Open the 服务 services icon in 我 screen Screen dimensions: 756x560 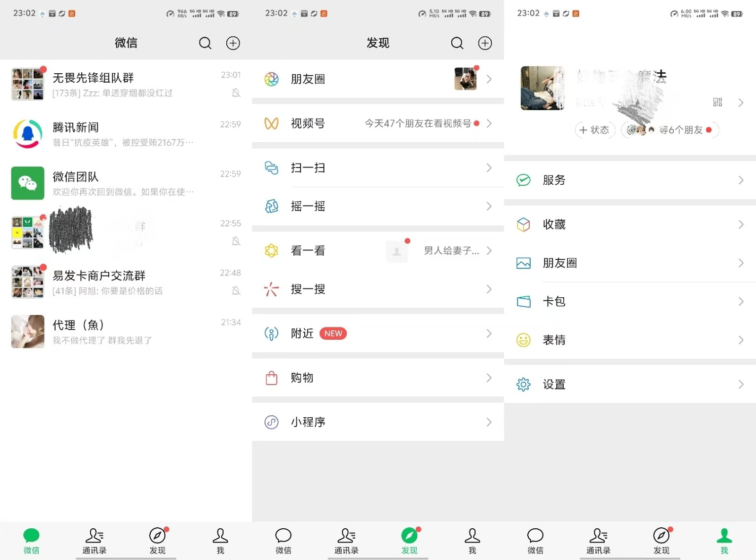coord(523,180)
